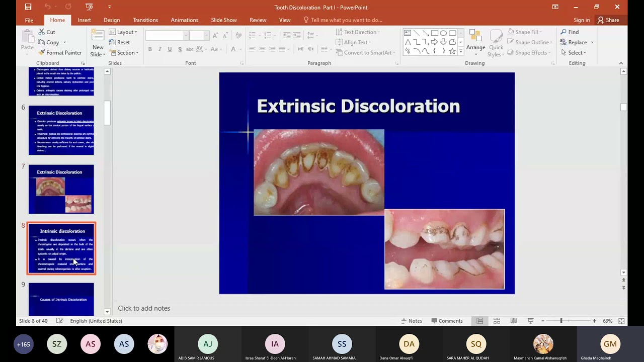This screenshot has width=644, height=362.
Task: Toggle Align Right paragraph option
Action: coord(272,49)
